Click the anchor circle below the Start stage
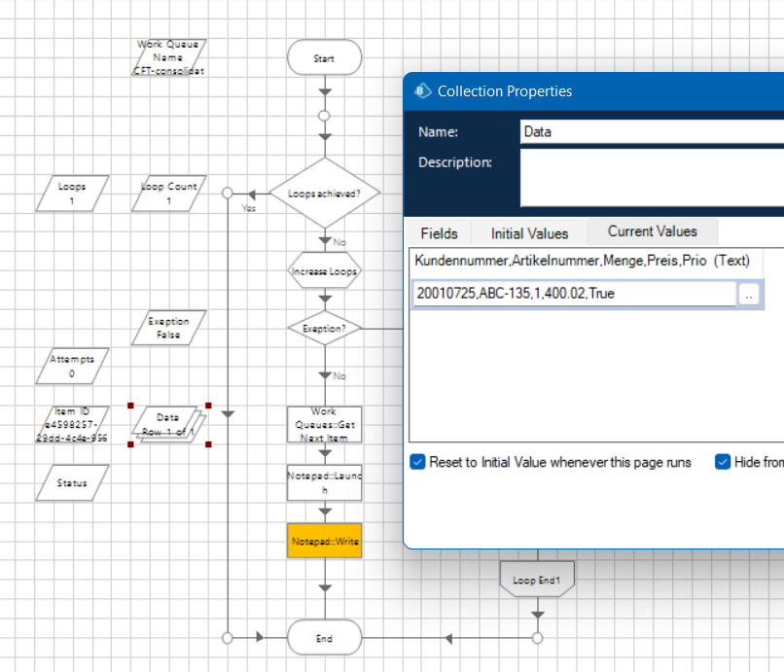 [325, 116]
